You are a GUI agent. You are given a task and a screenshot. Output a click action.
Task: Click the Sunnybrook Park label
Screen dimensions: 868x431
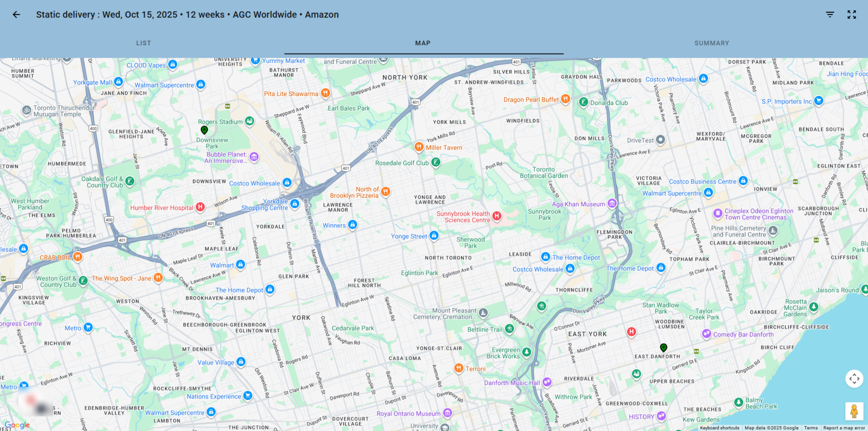545,215
